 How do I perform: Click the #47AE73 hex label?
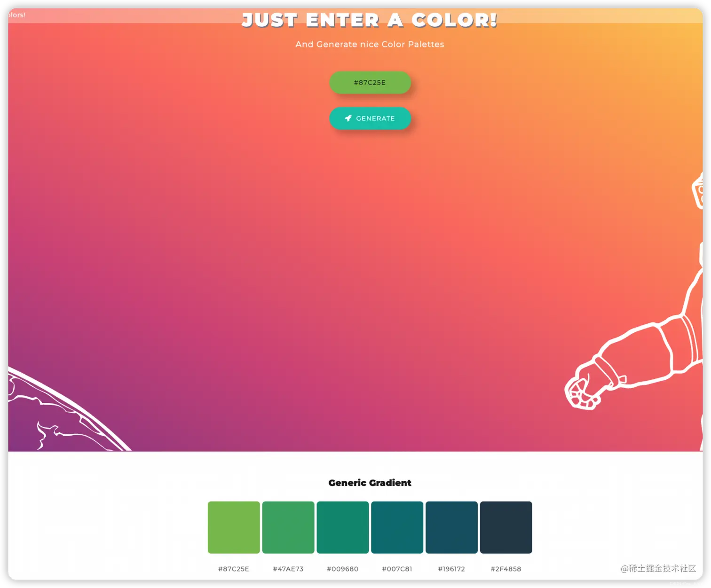pos(288,569)
